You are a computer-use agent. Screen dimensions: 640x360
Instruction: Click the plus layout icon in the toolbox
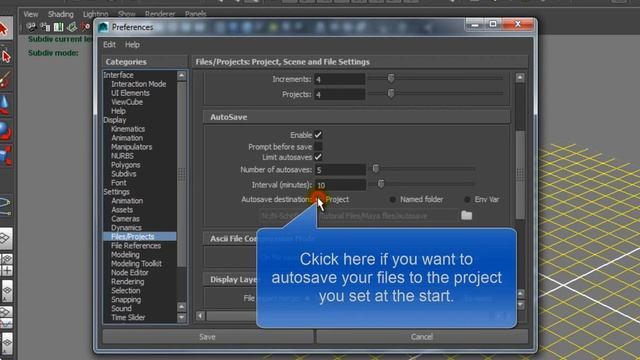coord(7,270)
